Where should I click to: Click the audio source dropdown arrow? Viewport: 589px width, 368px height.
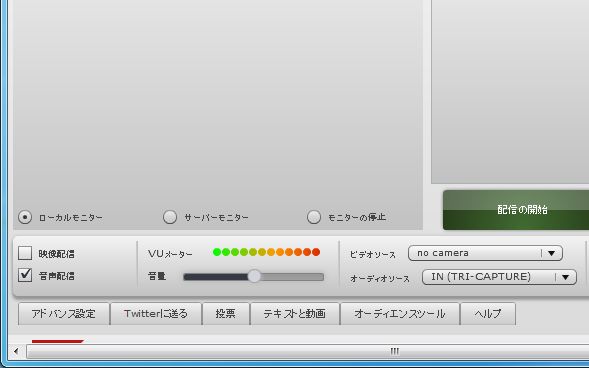[565, 277]
